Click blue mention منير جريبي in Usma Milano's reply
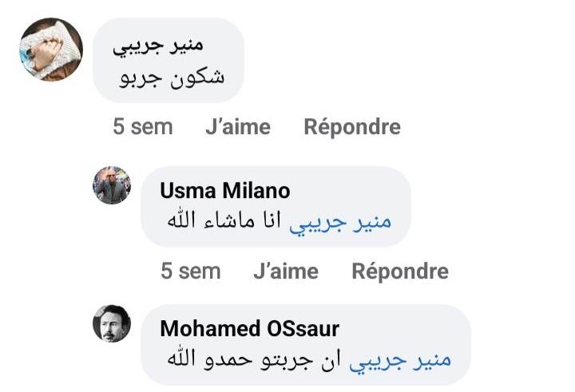 point(351,221)
